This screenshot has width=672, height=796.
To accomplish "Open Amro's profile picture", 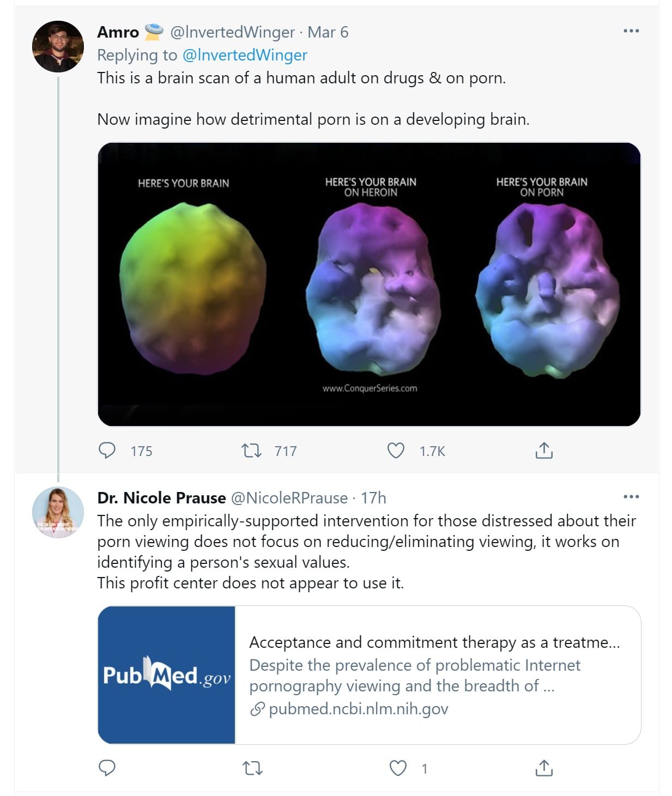I will tap(58, 46).
